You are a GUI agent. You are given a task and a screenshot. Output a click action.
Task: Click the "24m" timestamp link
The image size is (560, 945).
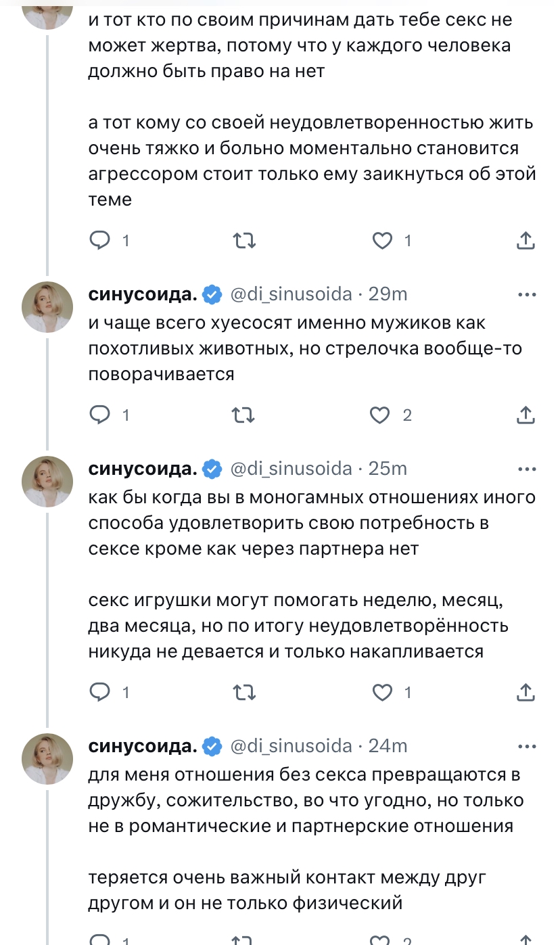click(388, 746)
